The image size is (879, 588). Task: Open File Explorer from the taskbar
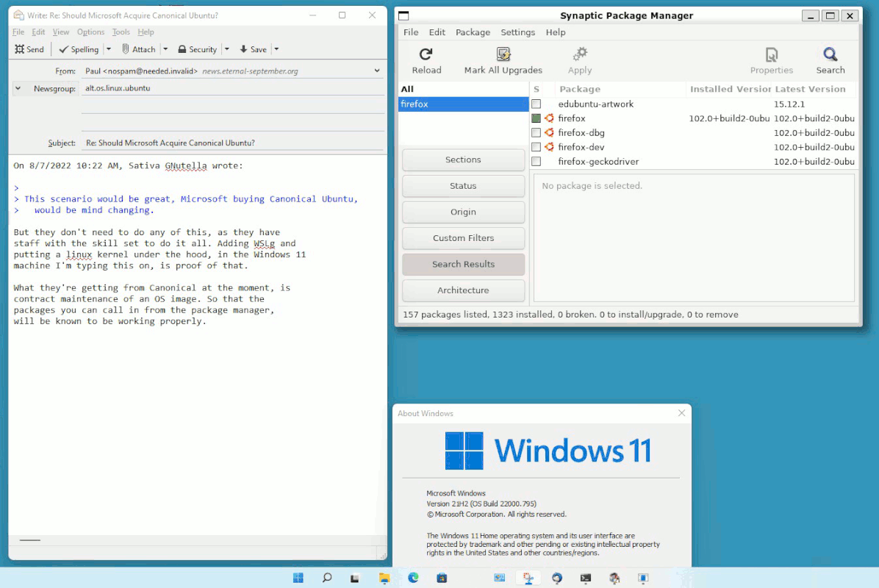tap(384, 578)
